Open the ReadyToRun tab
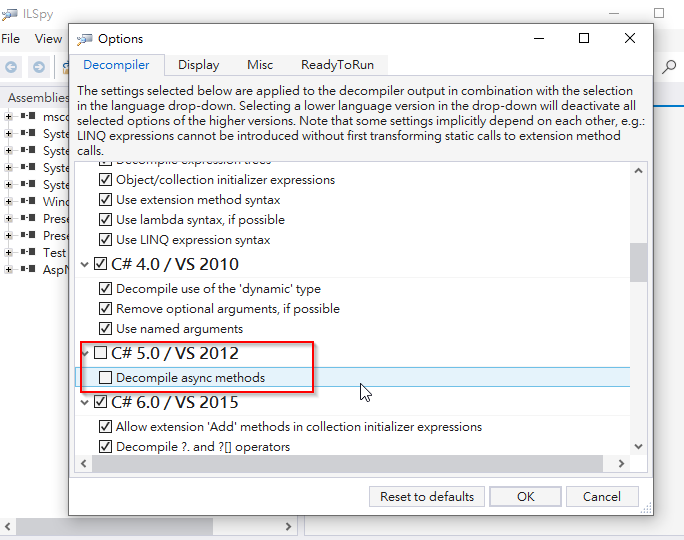The height and width of the screenshot is (540, 684). pos(337,65)
